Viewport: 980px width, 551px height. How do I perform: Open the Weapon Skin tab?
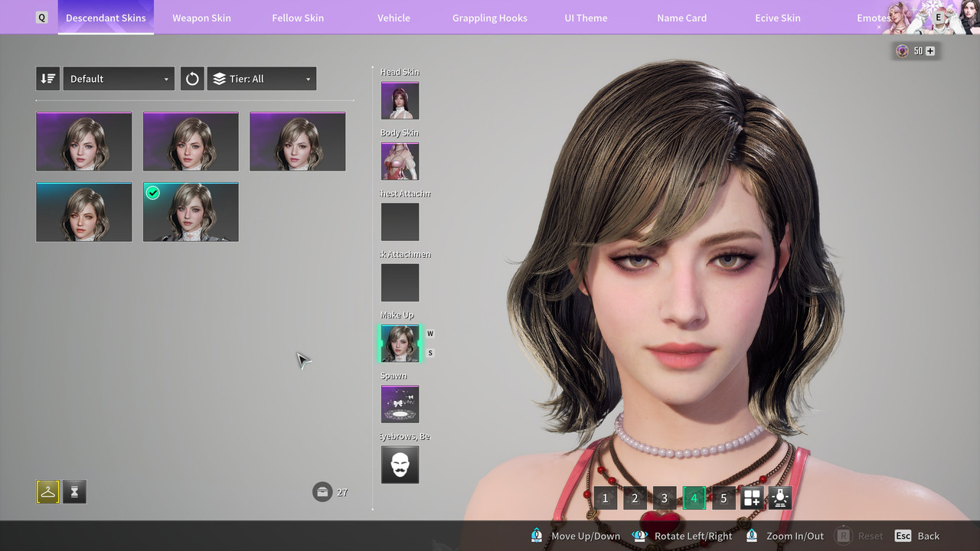point(201,18)
